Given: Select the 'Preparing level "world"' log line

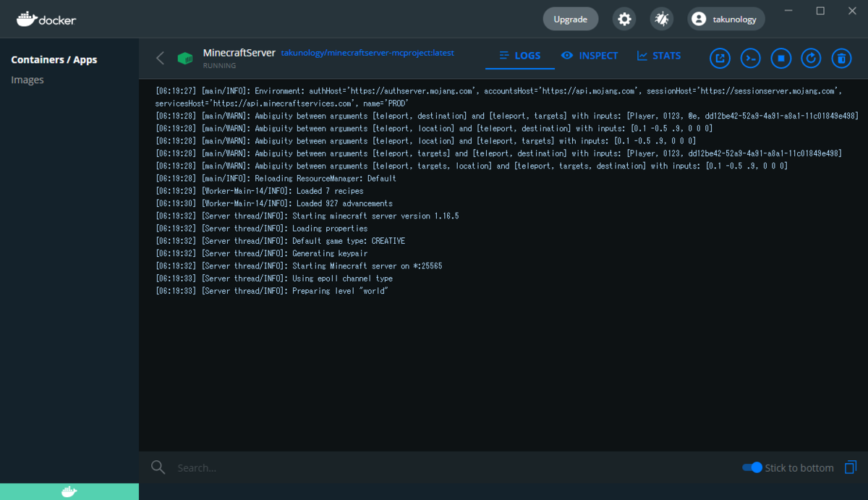Looking at the screenshot, I should click(272, 291).
